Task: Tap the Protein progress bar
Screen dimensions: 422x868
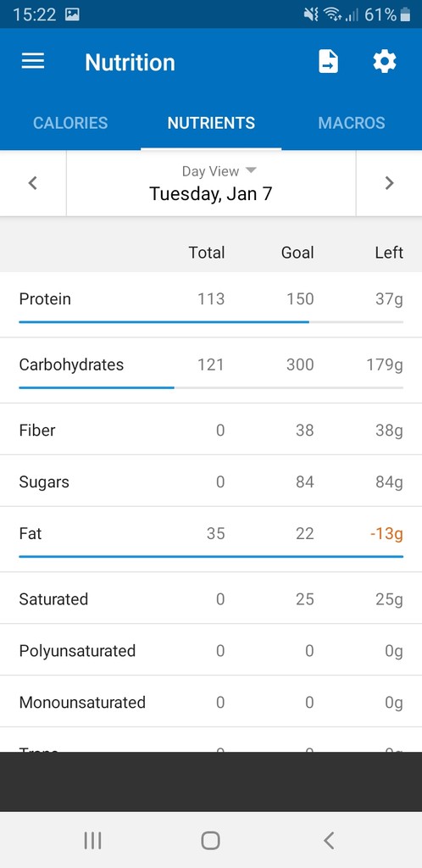Action: [211, 321]
